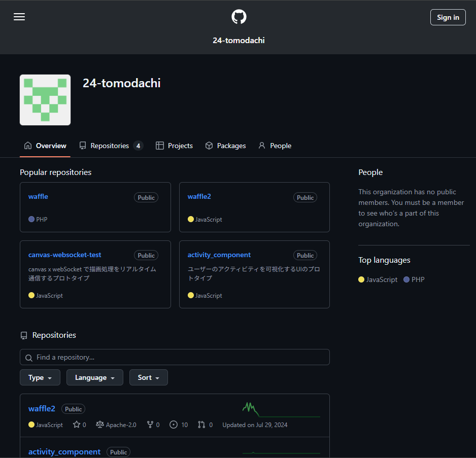Click the PHP language dot on waffle card
Screen dimensions: 476x458
[31, 219]
